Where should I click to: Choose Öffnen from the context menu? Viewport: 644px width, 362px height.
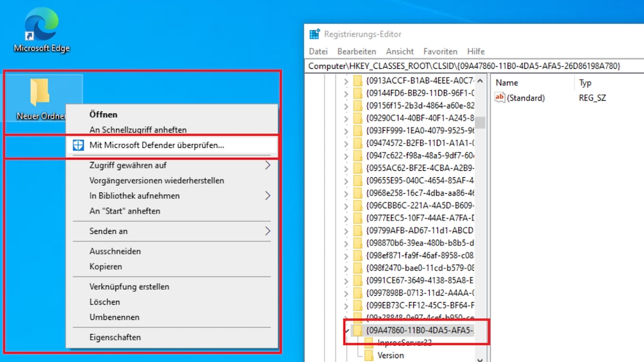[172, 115]
